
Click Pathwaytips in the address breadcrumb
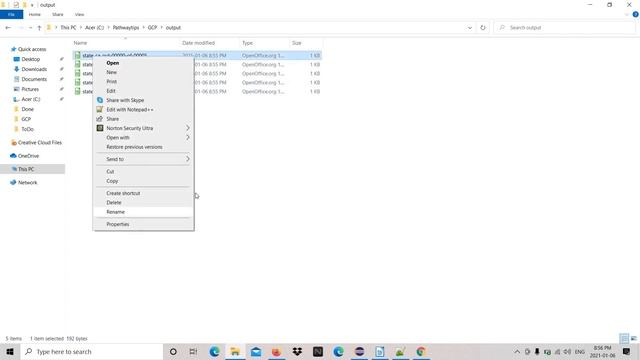[x=126, y=28]
